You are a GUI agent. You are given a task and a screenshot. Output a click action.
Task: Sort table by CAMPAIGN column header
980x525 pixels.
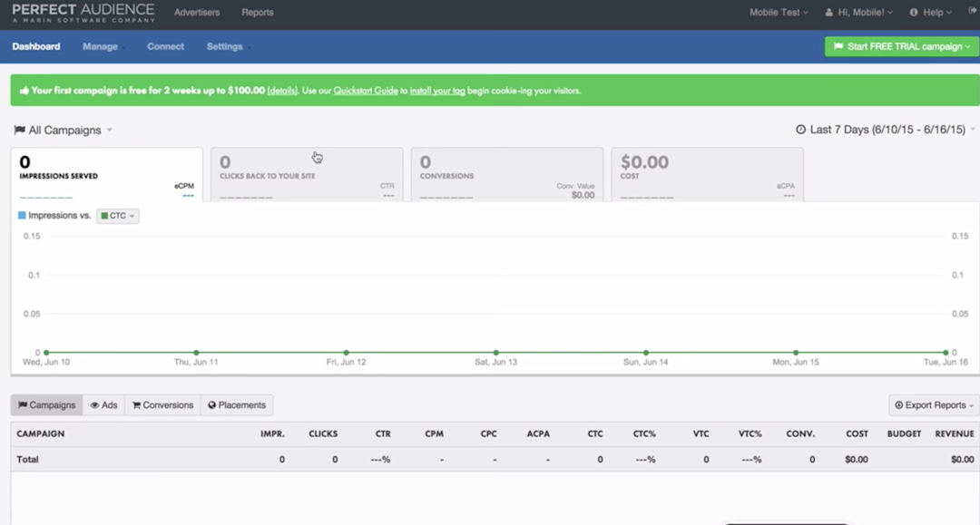41,433
